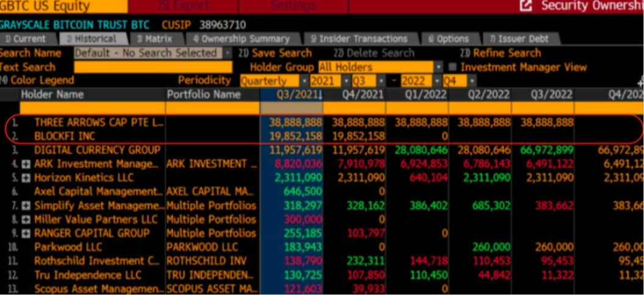This screenshot has height=295, width=644.
Task: Click Parkwood Q3/2021 value 183,943
Action: pyautogui.click(x=302, y=247)
